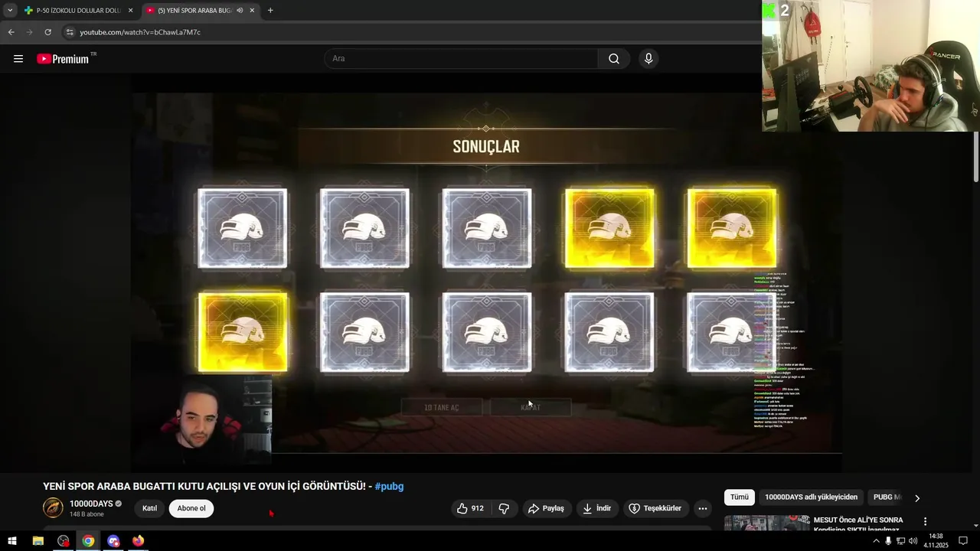
Task: Select the Tümü filter chip
Action: pos(740,497)
